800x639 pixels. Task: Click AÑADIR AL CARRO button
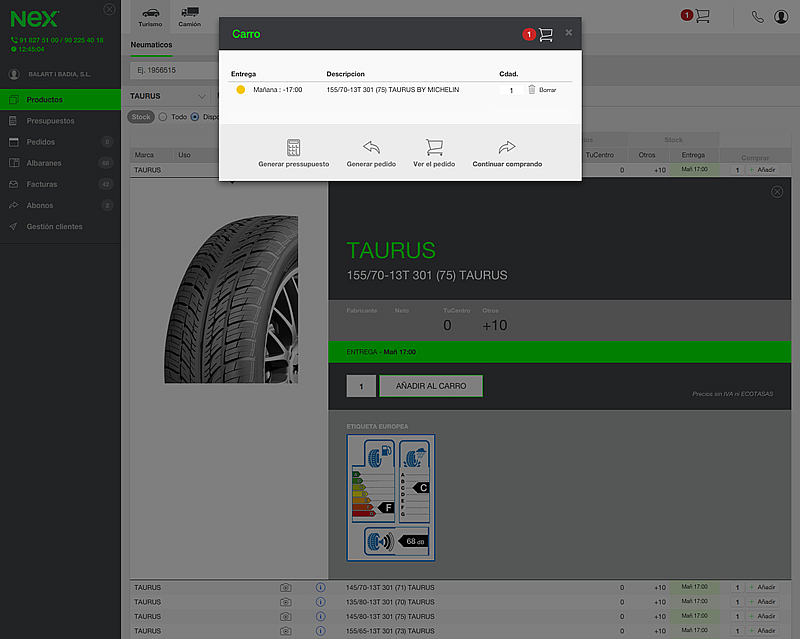pyautogui.click(x=431, y=386)
